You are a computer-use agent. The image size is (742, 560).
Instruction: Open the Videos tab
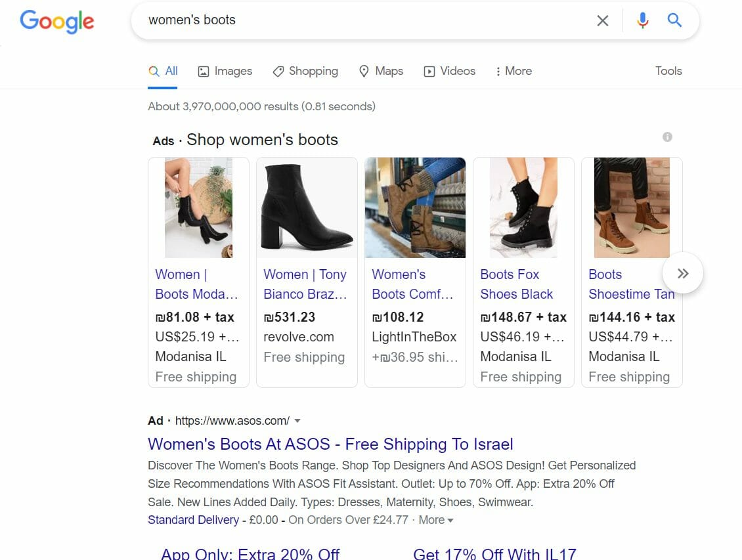[450, 71]
